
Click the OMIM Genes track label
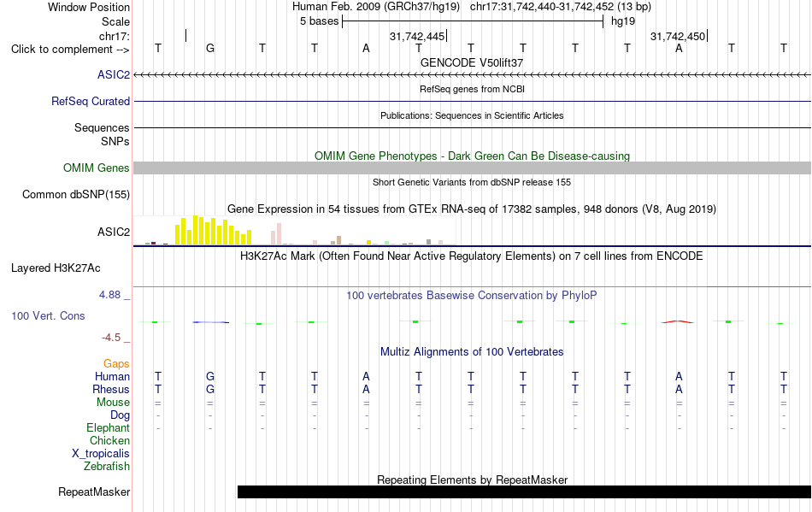tap(96, 168)
